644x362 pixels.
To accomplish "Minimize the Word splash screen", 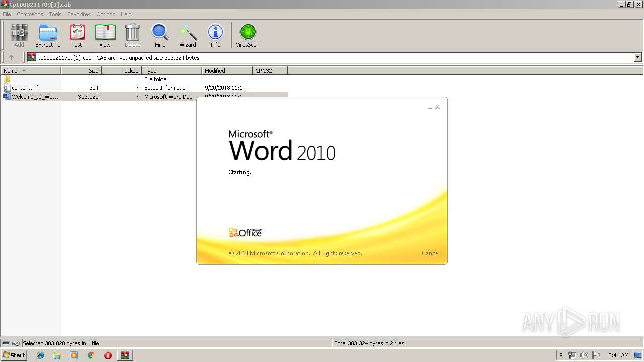I will pyautogui.click(x=430, y=107).
